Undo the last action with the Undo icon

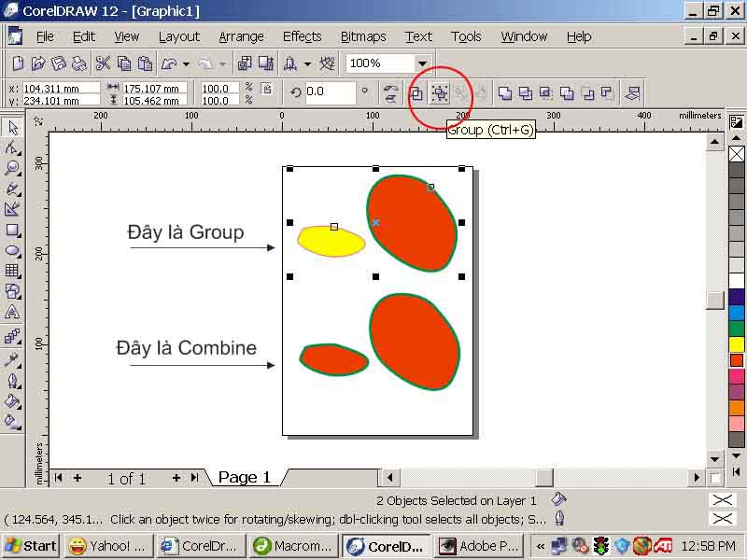(x=169, y=63)
